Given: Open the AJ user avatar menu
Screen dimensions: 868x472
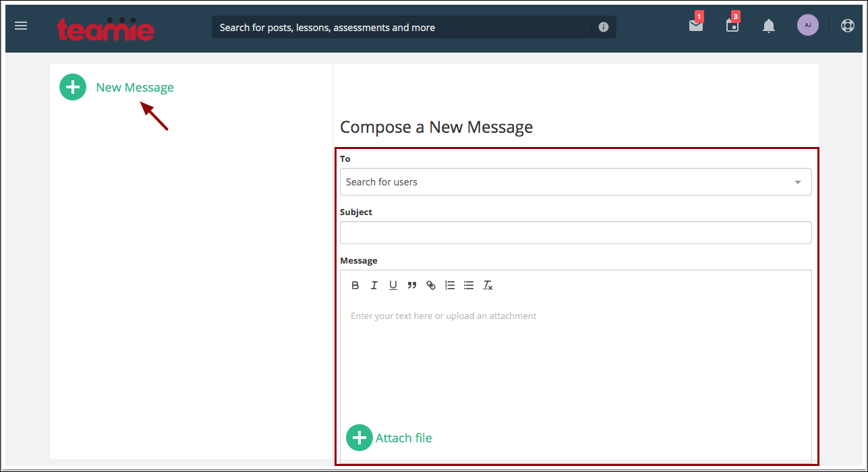Looking at the screenshot, I should tap(808, 25).
